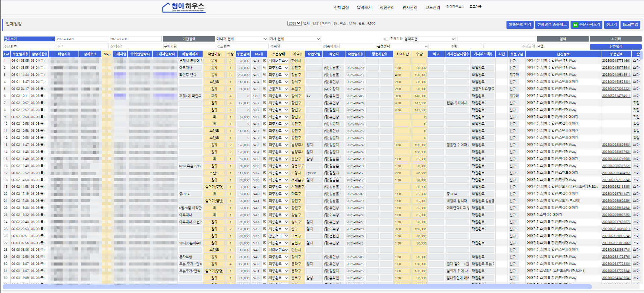
Task: Sort by 방문시간 column arrows
Action: tap(386, 54)
